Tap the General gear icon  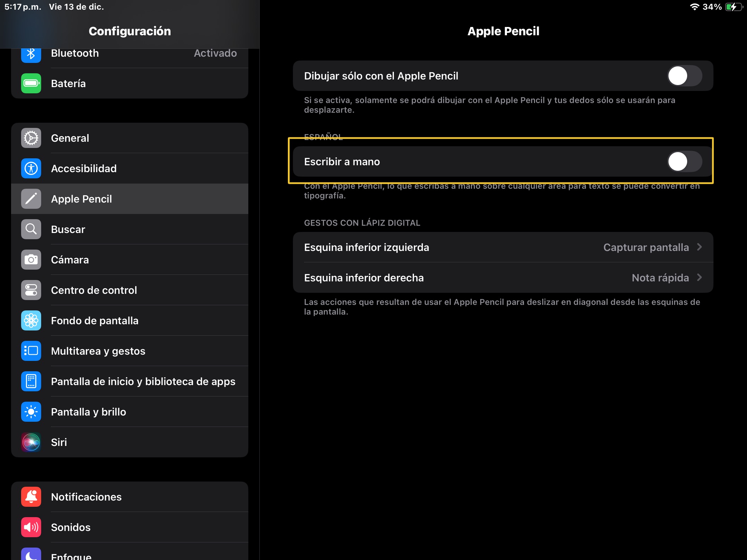coord(31,138)
